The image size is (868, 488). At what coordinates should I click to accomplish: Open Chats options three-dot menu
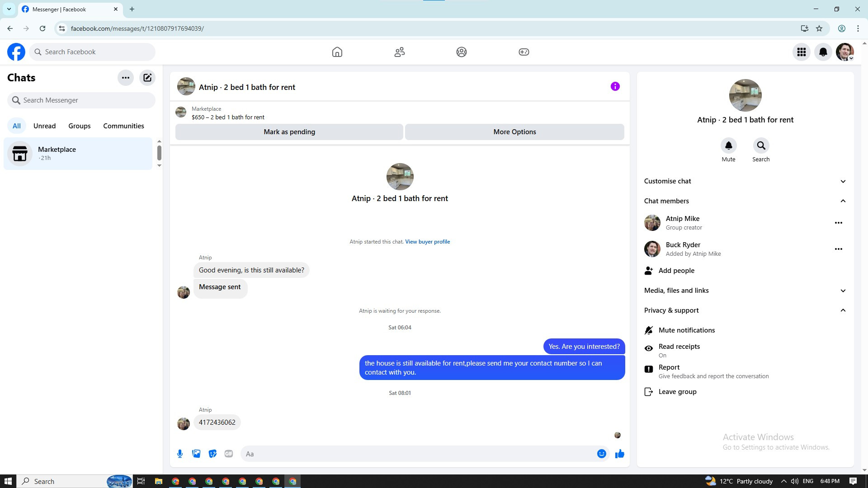point(126,78)
